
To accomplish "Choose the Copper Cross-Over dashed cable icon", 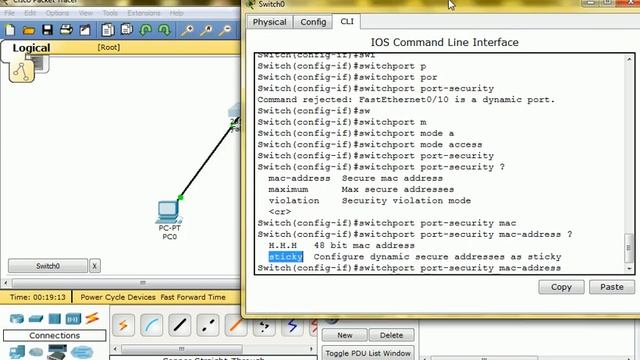I will [x=208, y=325].
